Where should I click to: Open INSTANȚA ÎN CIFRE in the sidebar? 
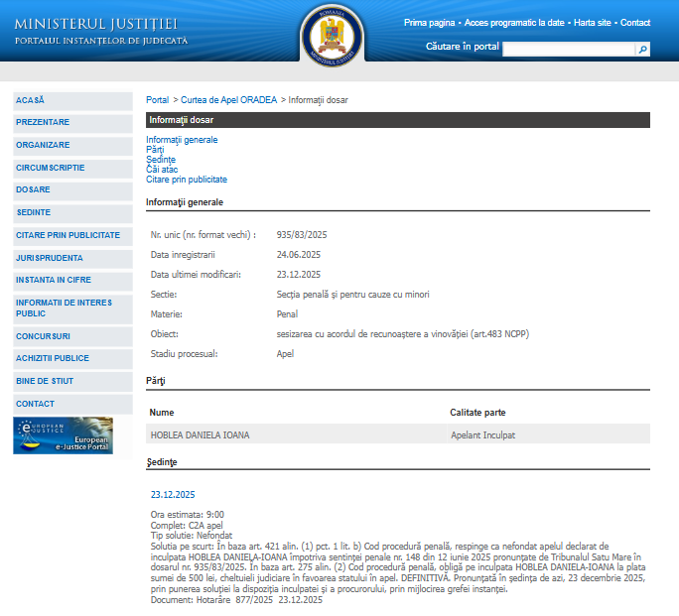54,280
